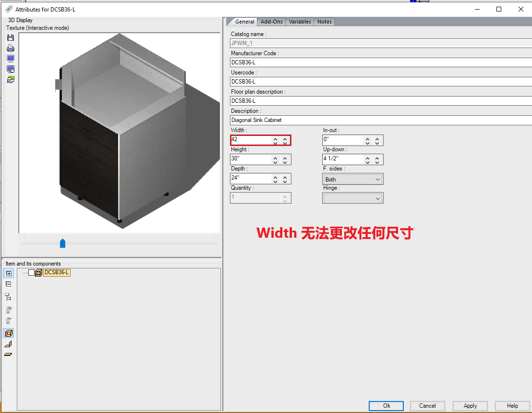
Task: Click the greyed Catalog name field JPWM_1
Action: (x=381, y=43)
